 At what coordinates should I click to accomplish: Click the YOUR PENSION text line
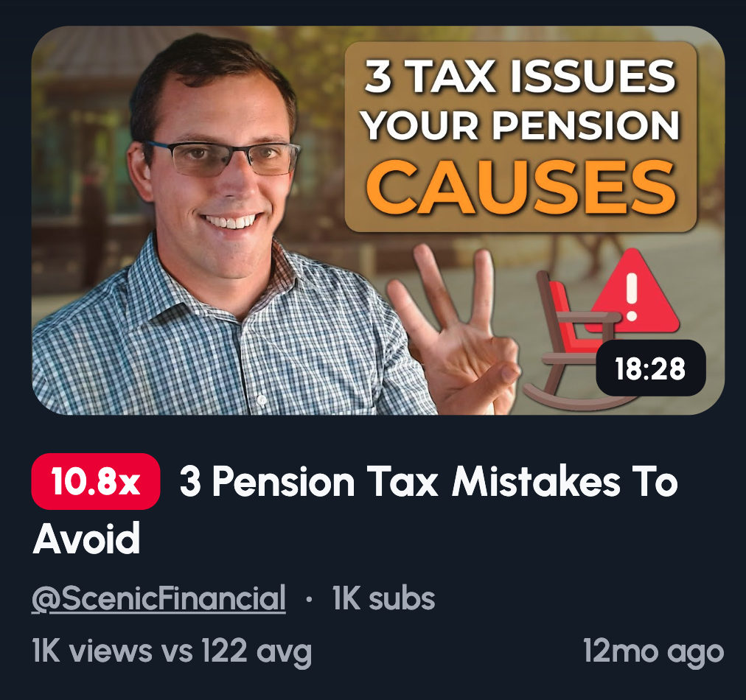pos(520,125)
